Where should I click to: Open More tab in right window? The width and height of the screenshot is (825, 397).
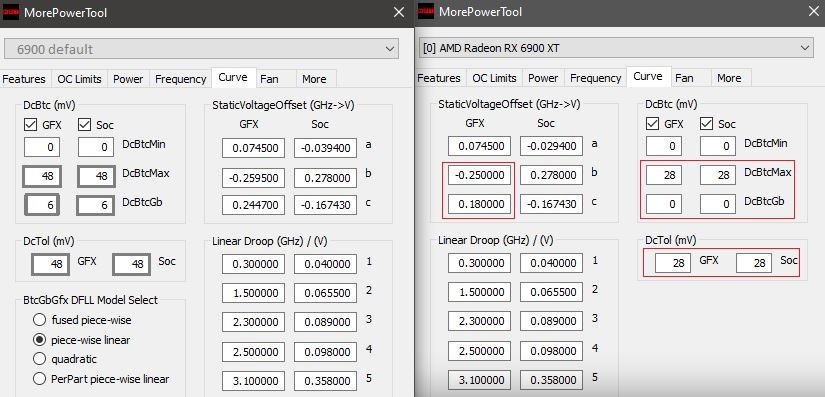click(729, 78)
